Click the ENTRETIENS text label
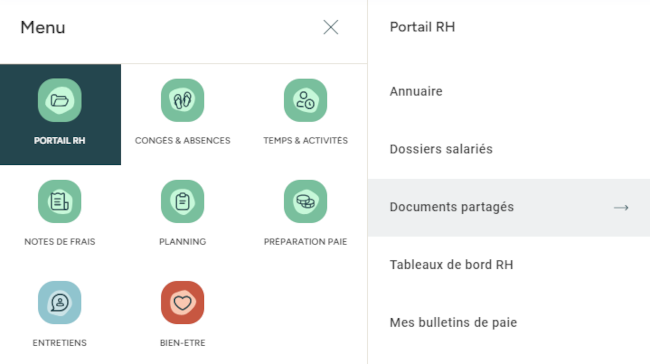The height and width of the screenshot is (364, 650). pos(60,343)
